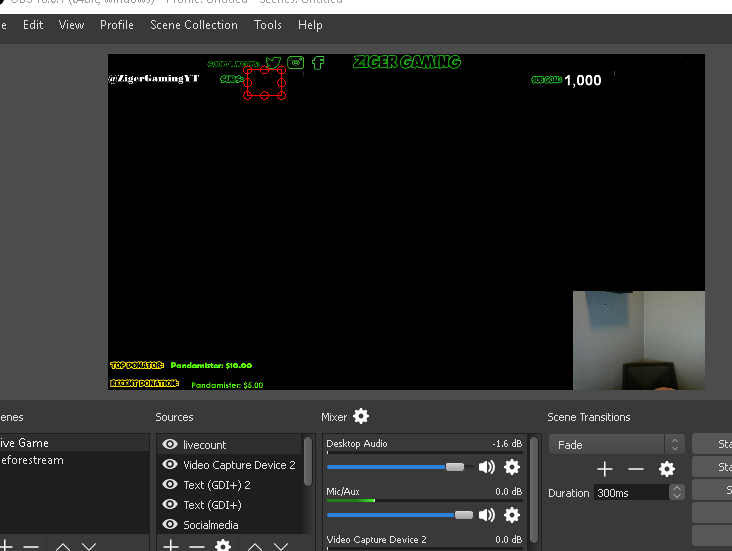Viewport: 732px width, 551px height.
Task: Add a new scene
Action: (x=6, y=545)
